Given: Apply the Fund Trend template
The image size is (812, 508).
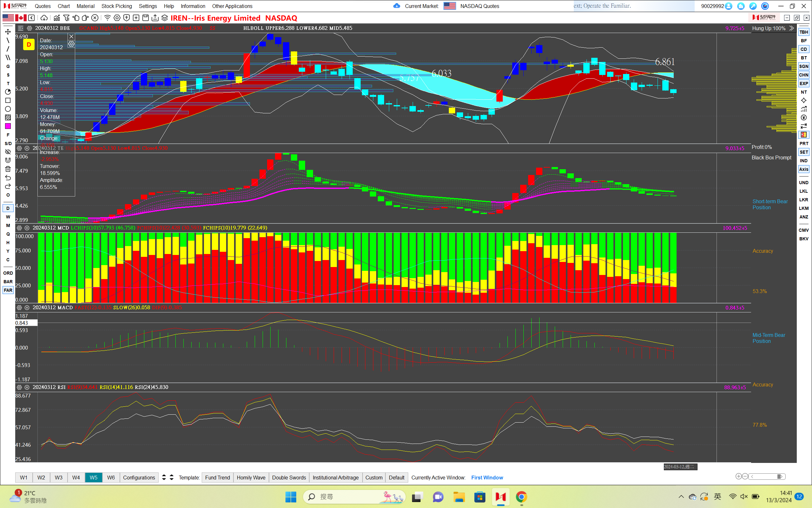Looking at the screenshot, I should pyautogui.click(x=217, y=478).
